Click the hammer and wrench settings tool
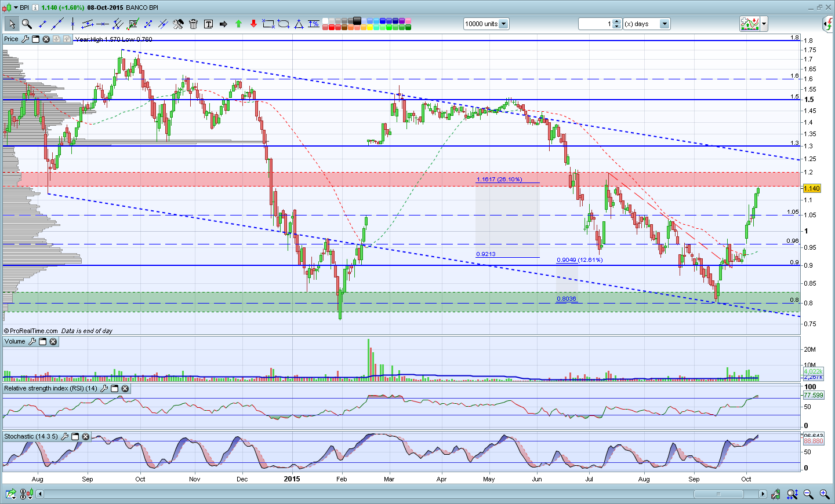Viewport: 835px width, 504px height. pos(178,24)
